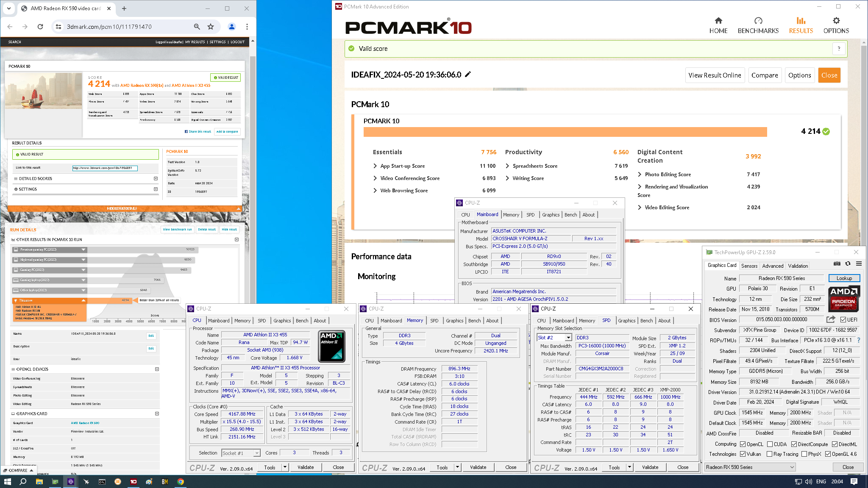The height and width of the screenshot is (488, 868).
Task: Open PCMark 10 Results chart icon
Action: 801,20
